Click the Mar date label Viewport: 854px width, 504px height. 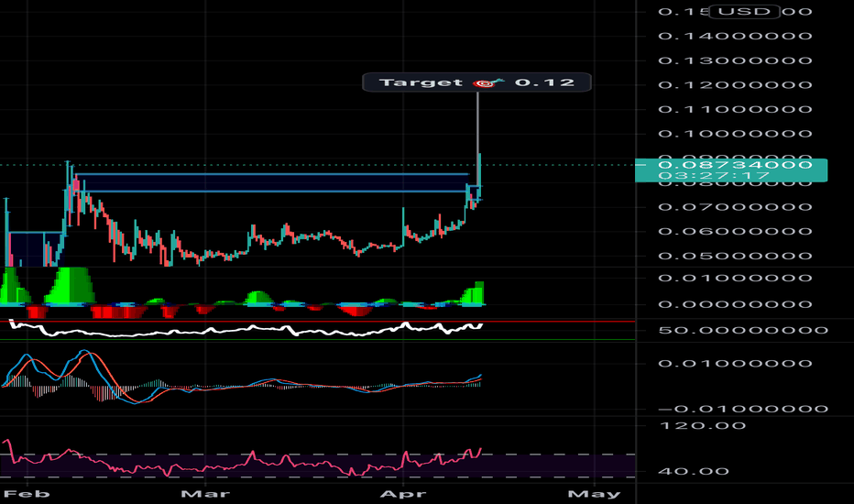tap(205, 494)
